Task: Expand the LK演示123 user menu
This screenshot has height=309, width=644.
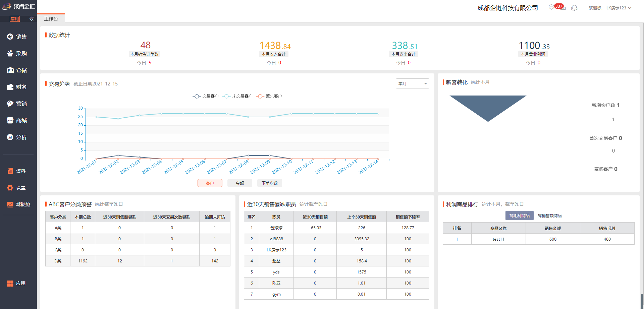Action: click(x=619, y=8)
